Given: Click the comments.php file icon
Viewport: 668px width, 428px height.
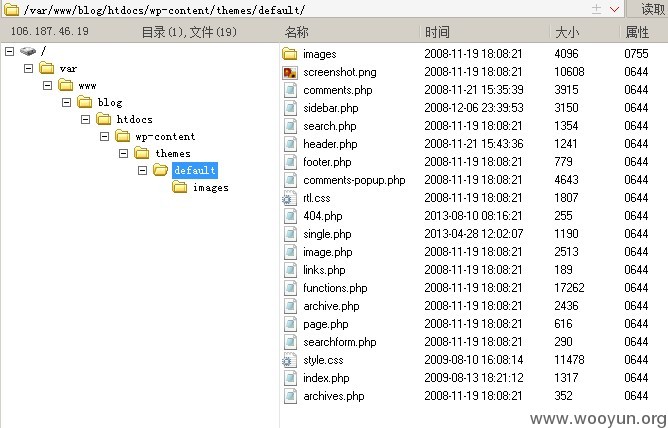Looking at the screenshot, I should click(x=290, y=90).
